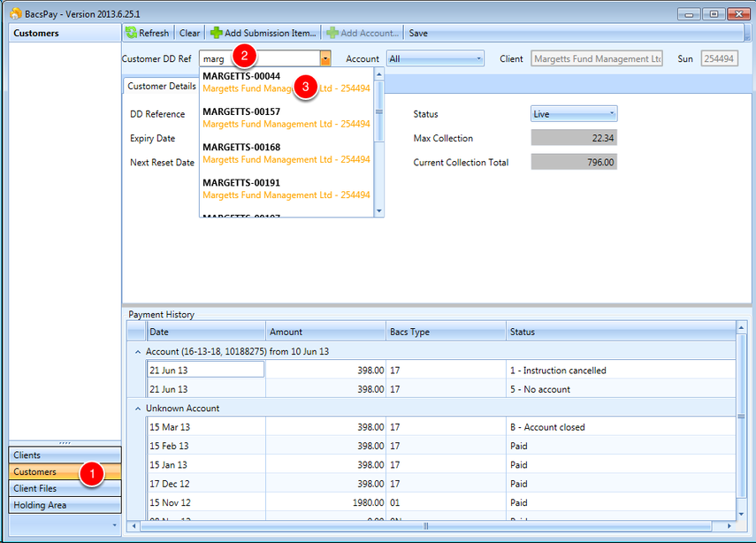Click the Max Collection field 22.34
756x543 pixels.
[x=574, y=138]
